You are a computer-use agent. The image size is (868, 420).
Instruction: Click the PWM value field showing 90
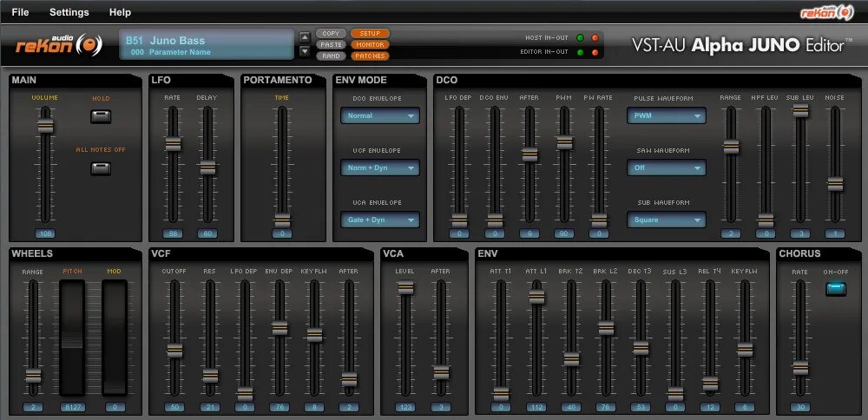pos(565,233)
